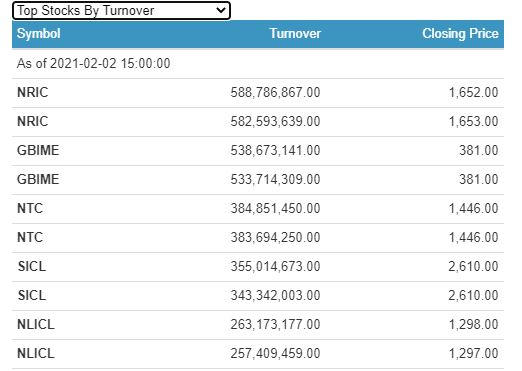This screenshot has width=522, height=371.
Task: Click the second NTC symbol
Action: pyautogui.click(x=30, y=237)
